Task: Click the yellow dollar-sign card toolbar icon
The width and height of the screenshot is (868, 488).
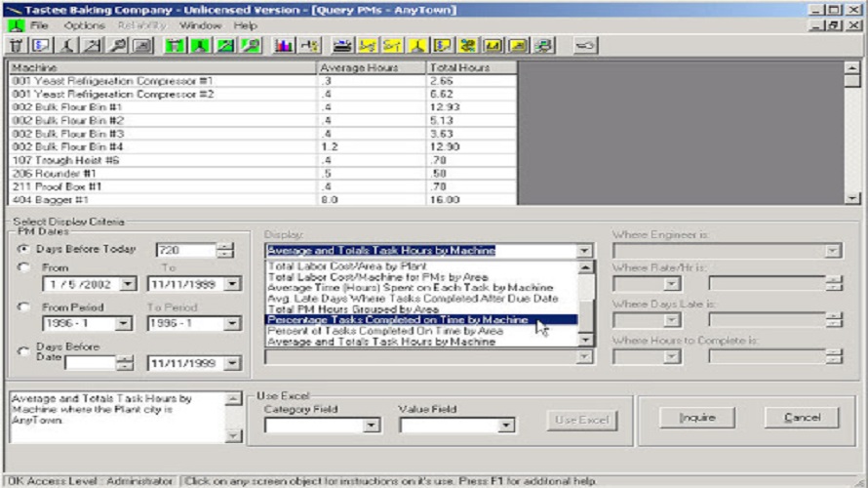Action: tap(443, 46)
